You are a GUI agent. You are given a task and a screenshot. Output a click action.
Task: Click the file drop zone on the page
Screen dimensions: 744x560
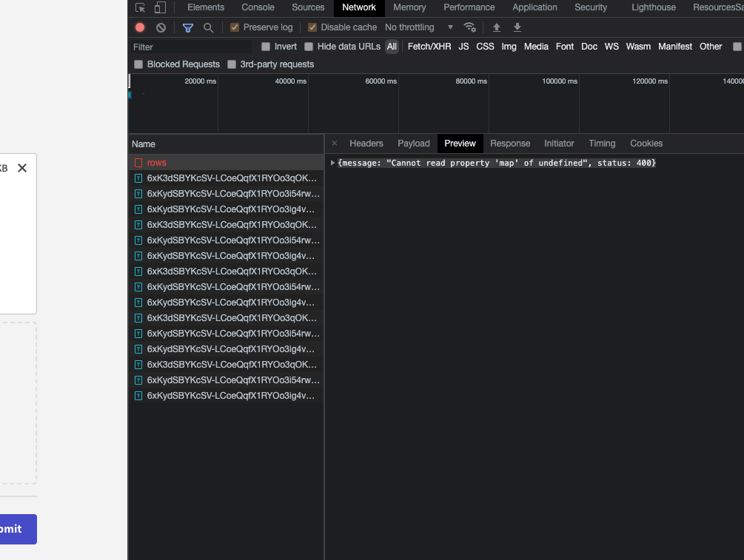[x=18, y=403]
